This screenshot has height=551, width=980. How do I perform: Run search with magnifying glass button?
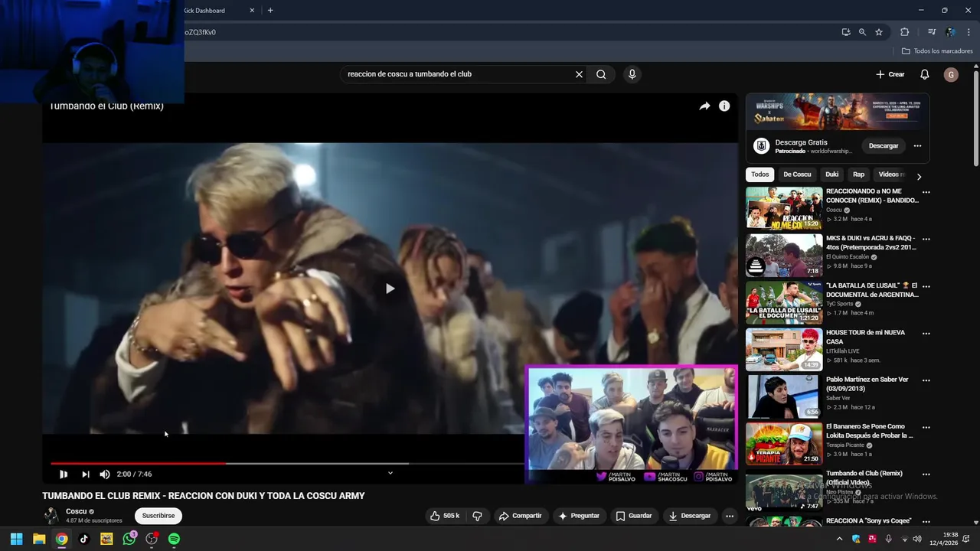tap(601, 74)
